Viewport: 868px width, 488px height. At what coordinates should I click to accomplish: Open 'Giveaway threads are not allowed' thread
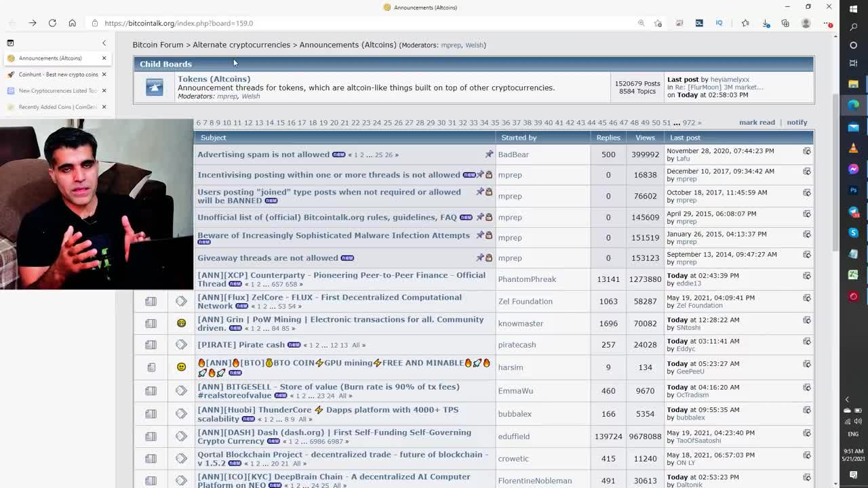267,258
